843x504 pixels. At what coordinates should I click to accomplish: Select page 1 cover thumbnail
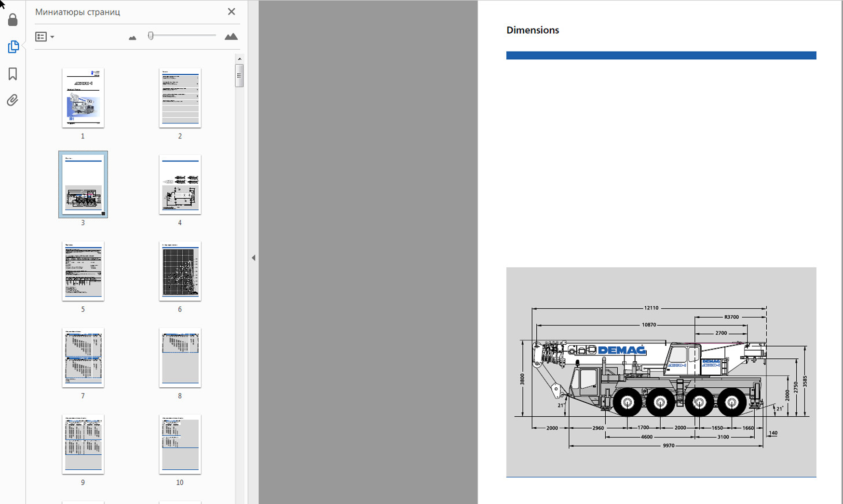pyautogui.click(x=83, y=98)
